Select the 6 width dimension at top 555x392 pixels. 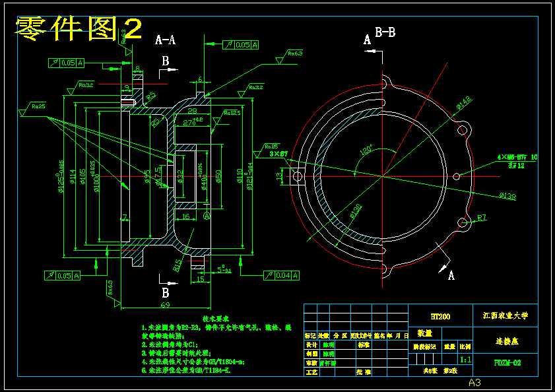click(200, 79)
